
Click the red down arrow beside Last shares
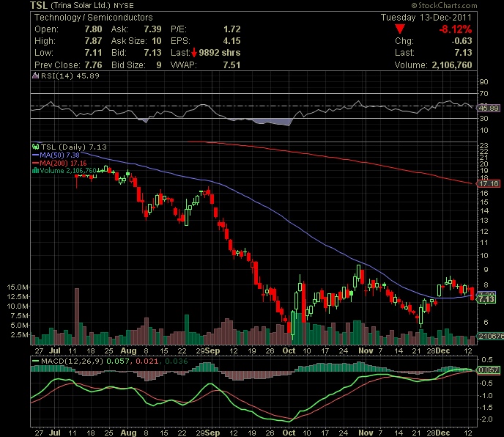point(194,53)
